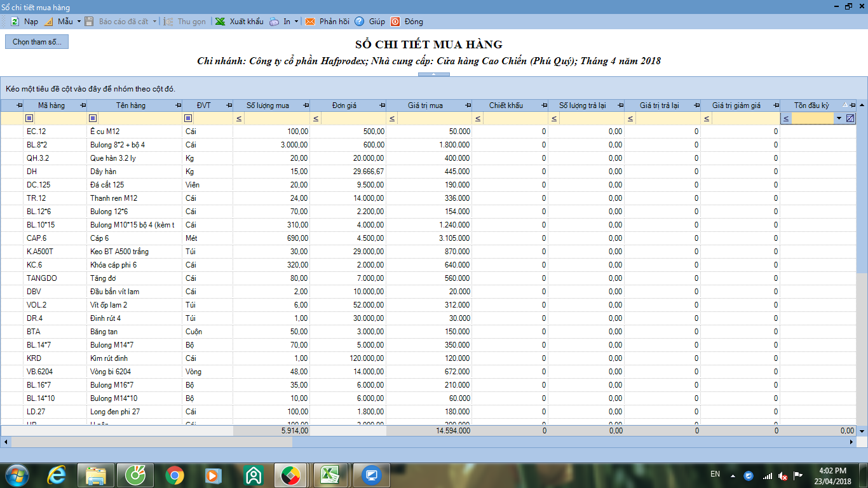868x488 pixels.
Task: Pin the Mã hàng column
Action: pyautogui.click(x=82, y=105)
